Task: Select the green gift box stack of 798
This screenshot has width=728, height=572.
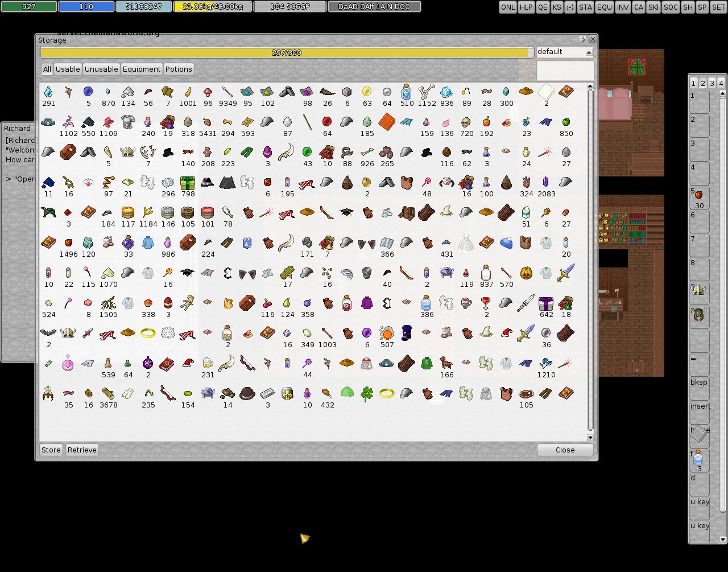Action: click(188, 182)
